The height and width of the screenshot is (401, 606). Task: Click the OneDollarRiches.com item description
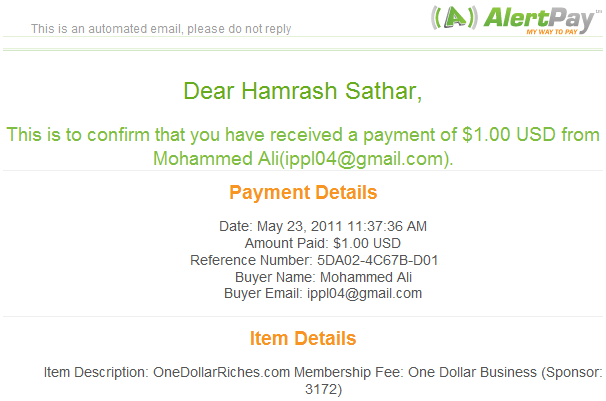pyautogui.click(x=221, y=372)
